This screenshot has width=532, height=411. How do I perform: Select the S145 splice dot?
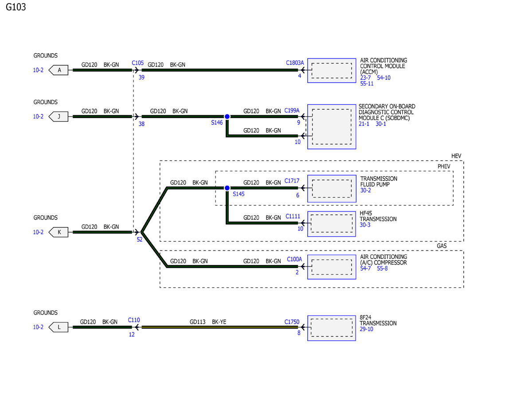pyautogui.click(x=227, y=188)
